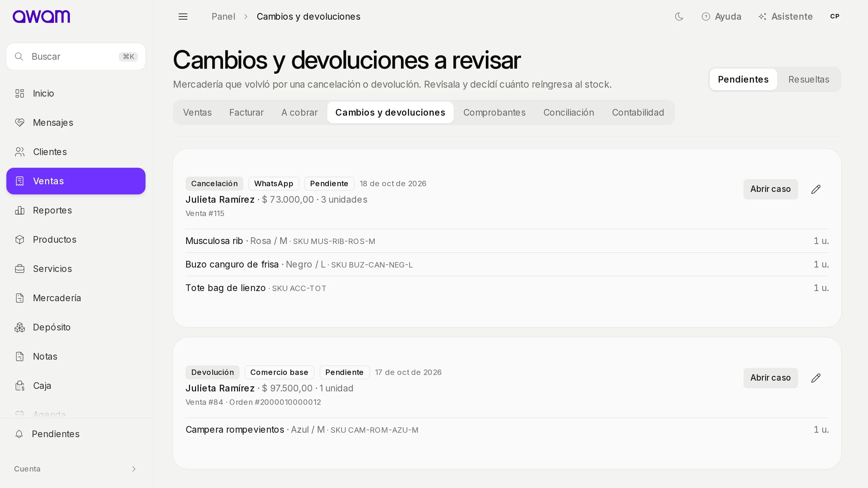This screenshot has width=868, height=488.
Task: Edit Venta #115 case pencil icon
Action: pyautogui.click(x=816, y=189)
